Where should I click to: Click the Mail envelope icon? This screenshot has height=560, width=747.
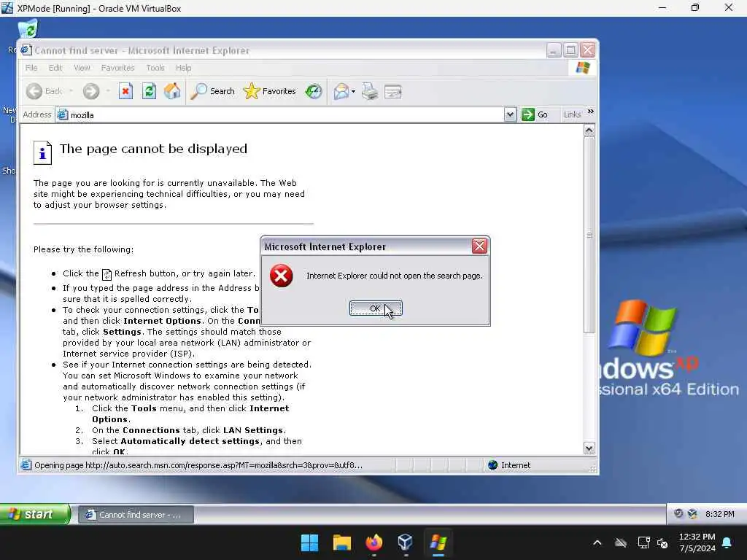pos(341,91)
